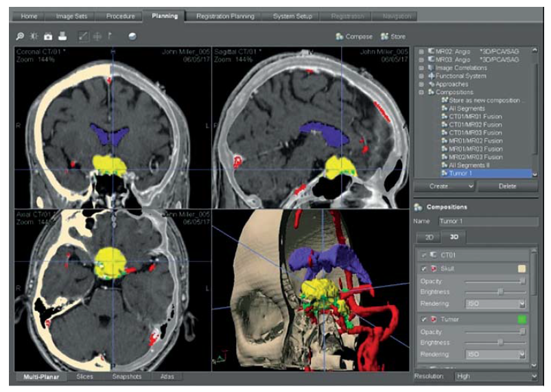Screen dimensions: 551x392
Task: Click the flag marker tool icon
Action: tap(110, 36)
